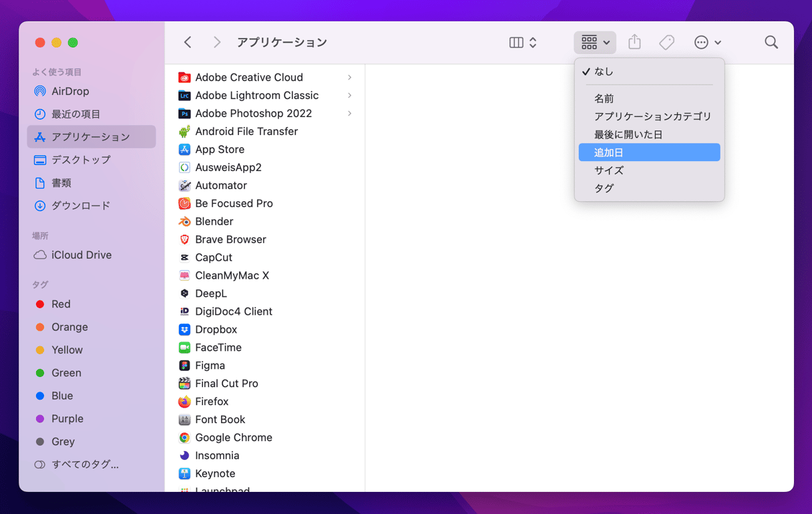Viewport: 812px width, 514px height.
Task: Choose 最後に開いた日 in the menu
Action: click(650, 134)
